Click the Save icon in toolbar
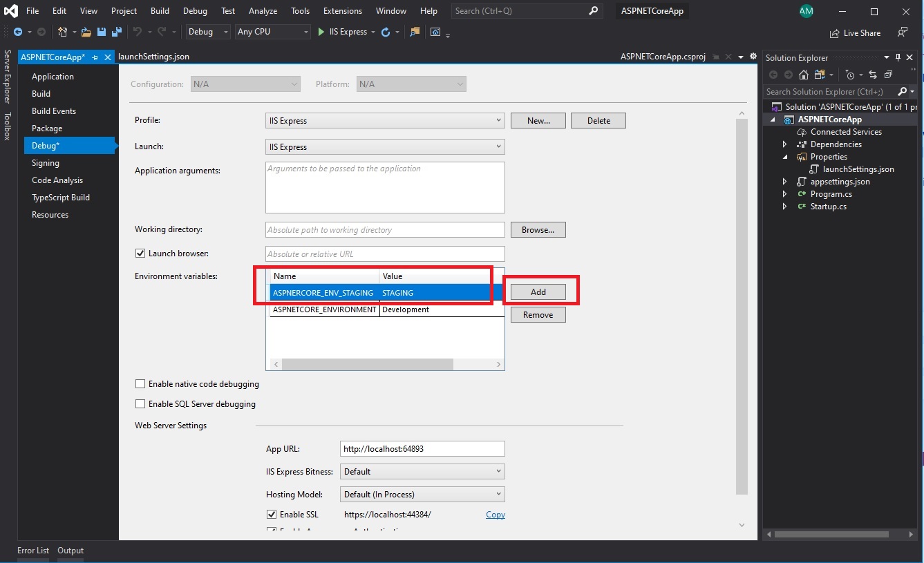924x563 pixels. [102, 32]
